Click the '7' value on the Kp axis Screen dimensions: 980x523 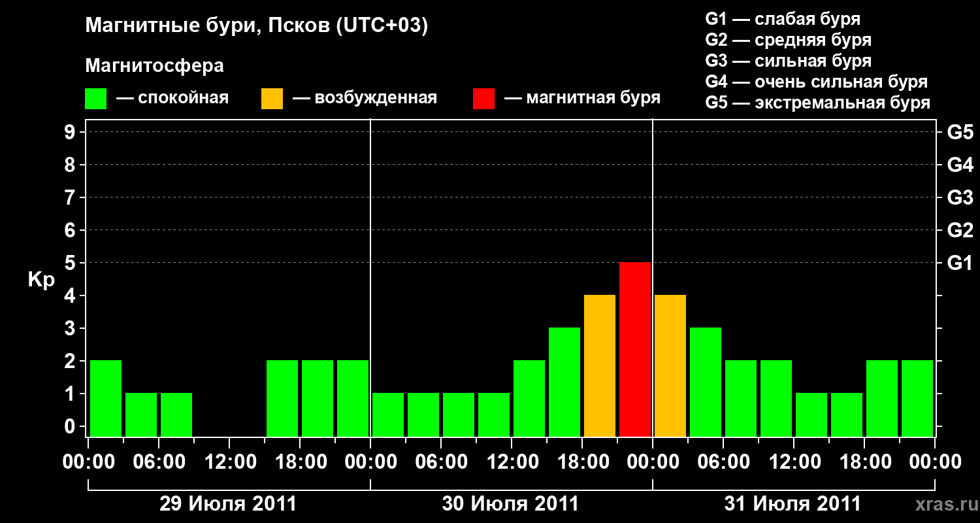(71, 197)
